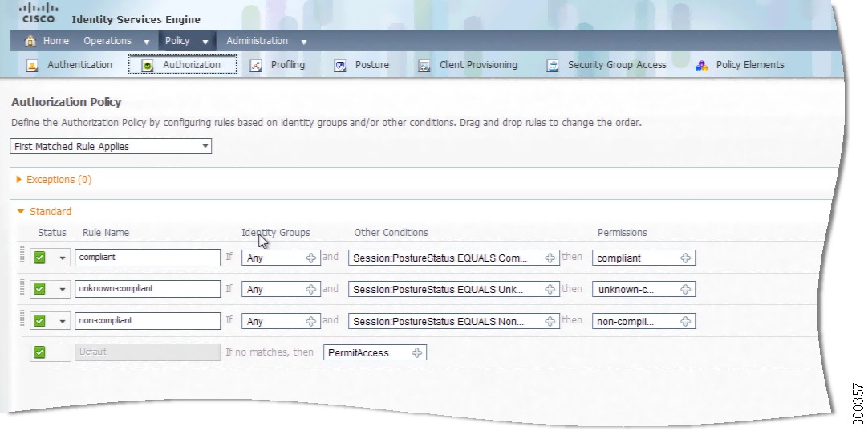Click the unknown-compliant rule name field

[x=148, y=289]
